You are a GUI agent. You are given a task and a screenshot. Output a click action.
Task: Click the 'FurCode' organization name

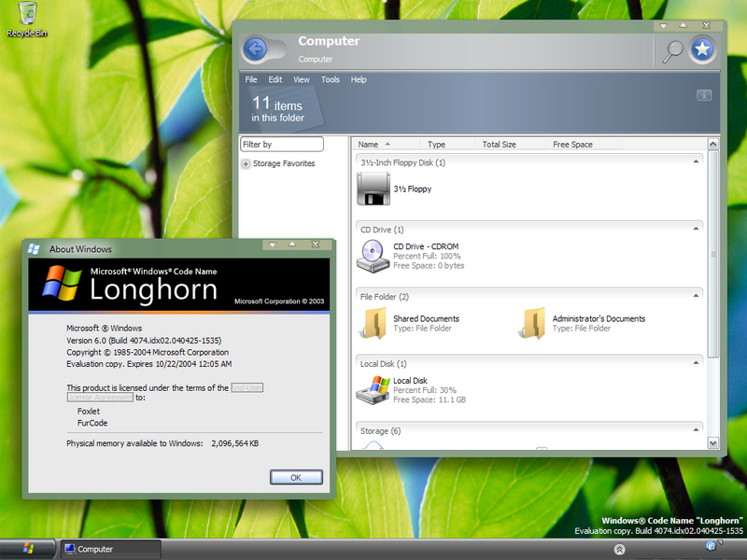(x=92, y=423)
